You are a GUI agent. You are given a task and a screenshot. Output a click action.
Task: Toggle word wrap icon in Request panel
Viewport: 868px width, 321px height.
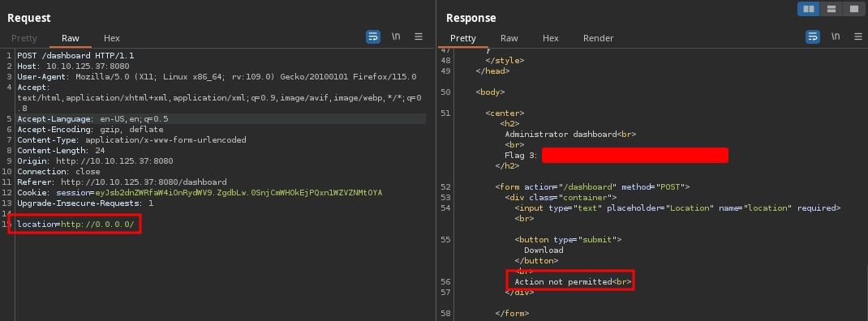coord(373,37)
